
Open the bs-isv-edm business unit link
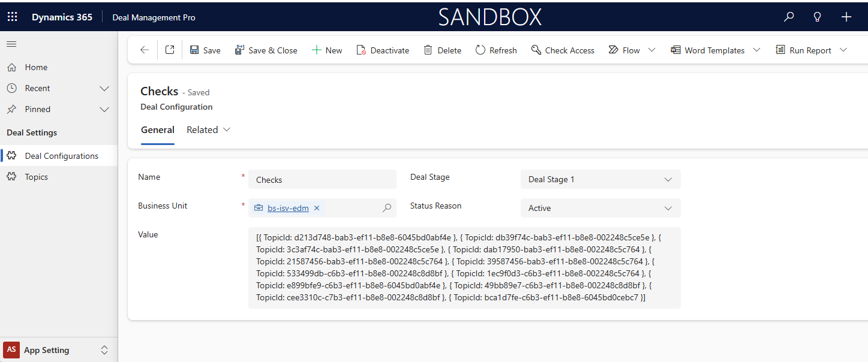tap(288, 208)
